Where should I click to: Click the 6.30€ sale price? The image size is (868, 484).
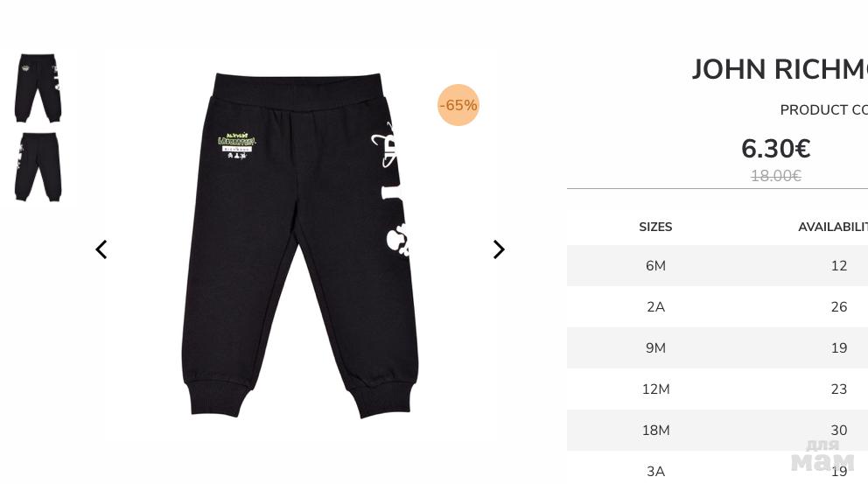point(775,149)
